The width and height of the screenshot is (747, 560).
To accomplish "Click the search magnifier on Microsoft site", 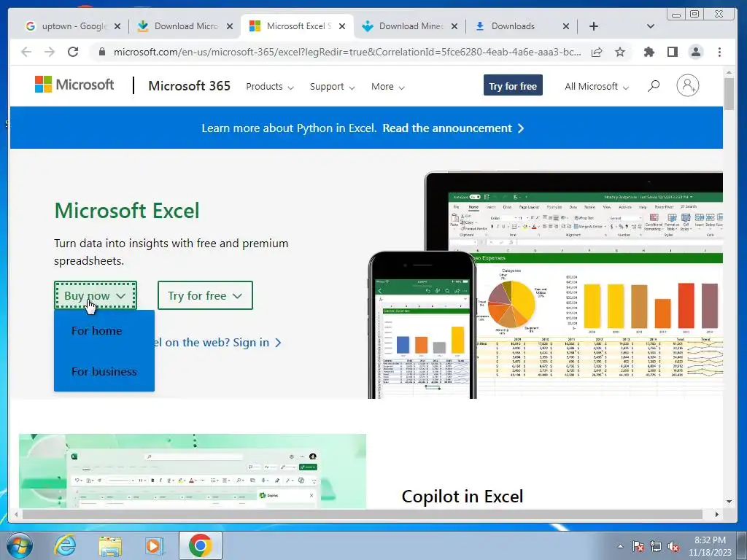I will pos(654,86).
